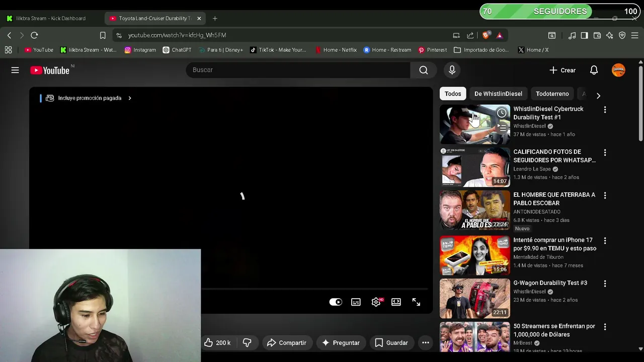Select the 'Todoterreno' filter chip
The image size is (644, 362).
coord(552,94)
